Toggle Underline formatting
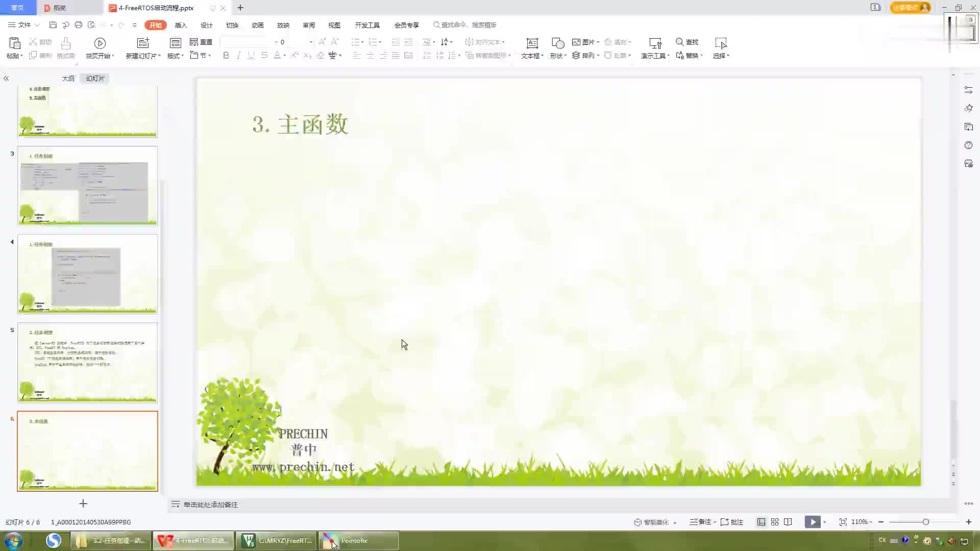Image resolution: width=980 pixels, height=551 pixels. tap(251, 55)
